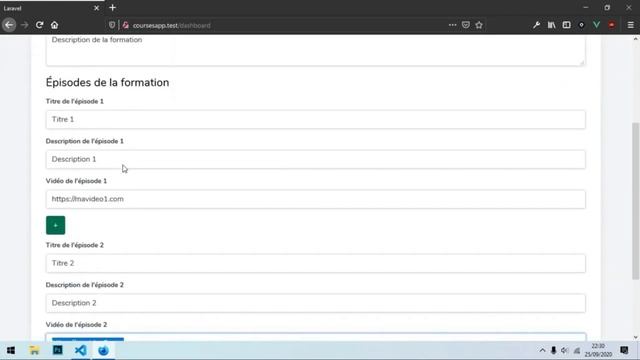The height and width of the screenshot is (360, 640).
Task: Click the tracking protection shield icon
Action: (x=112, y=25)
